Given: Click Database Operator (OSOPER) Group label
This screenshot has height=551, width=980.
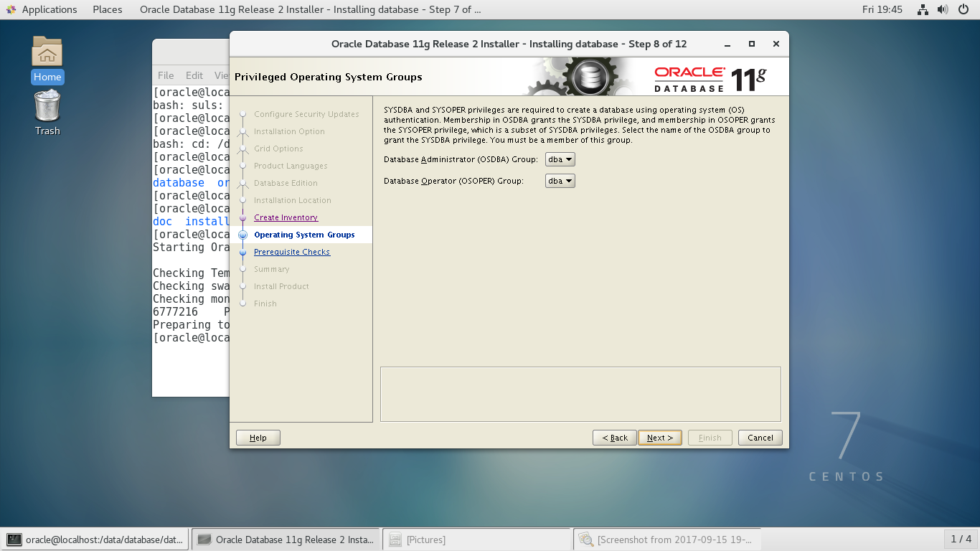Looking at the screenshot, I should point(453,181).
